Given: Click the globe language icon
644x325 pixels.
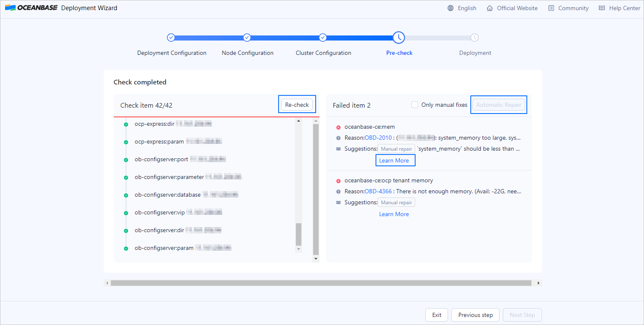Looking at the screenshot, I should point(451,8).
